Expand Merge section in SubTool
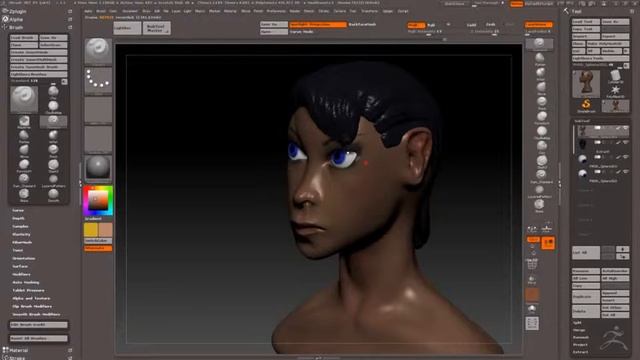 pos(579,330)
